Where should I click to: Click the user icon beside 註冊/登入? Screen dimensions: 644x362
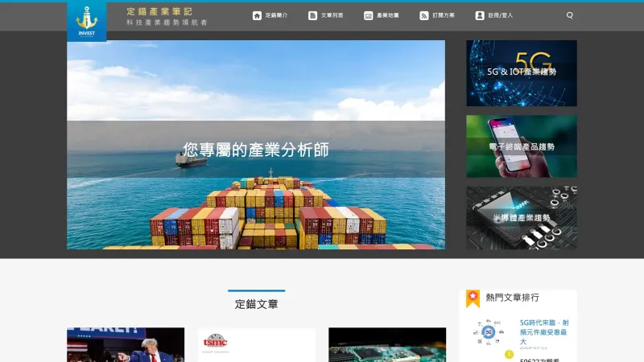pyautogui.click(x=480, y=15)
